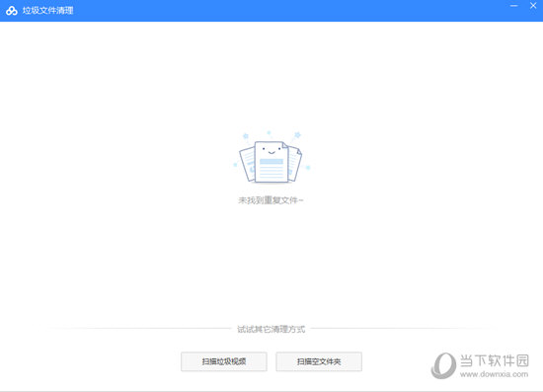The height and width of the screenshot is (392, 543).
Task: Close the 垃圾文件清理 window
Action: click(x=533, y=6)
